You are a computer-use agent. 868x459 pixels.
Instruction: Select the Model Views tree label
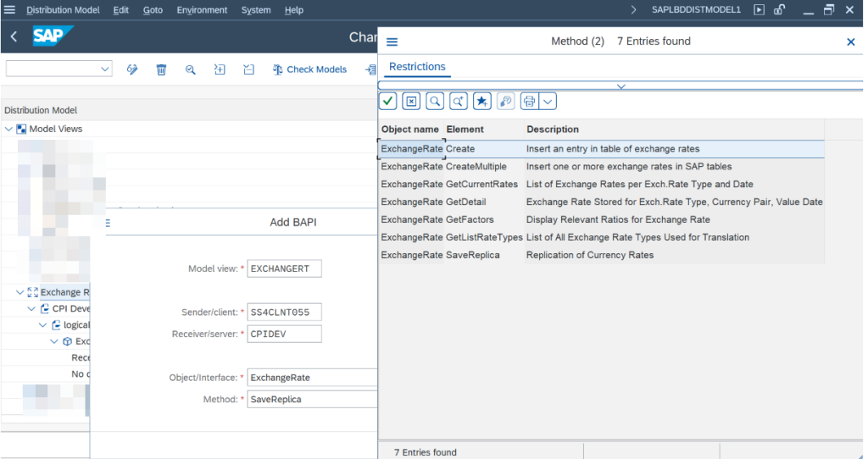pos(55,129)
